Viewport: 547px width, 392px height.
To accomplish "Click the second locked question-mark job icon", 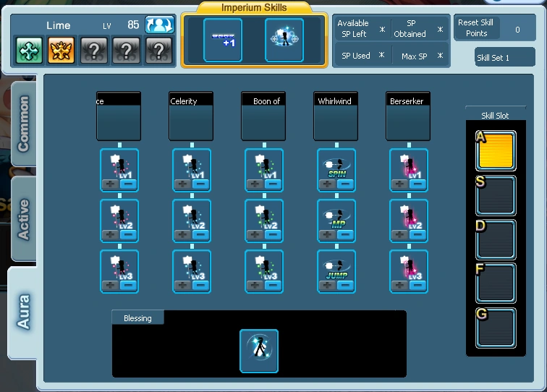I will pos(126,51).
